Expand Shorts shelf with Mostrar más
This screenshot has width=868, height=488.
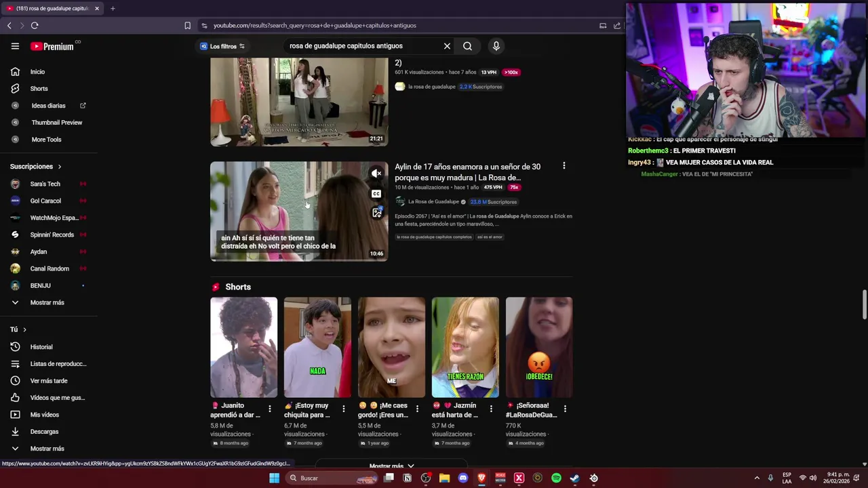pyautogui.click(x=391, y=466)
